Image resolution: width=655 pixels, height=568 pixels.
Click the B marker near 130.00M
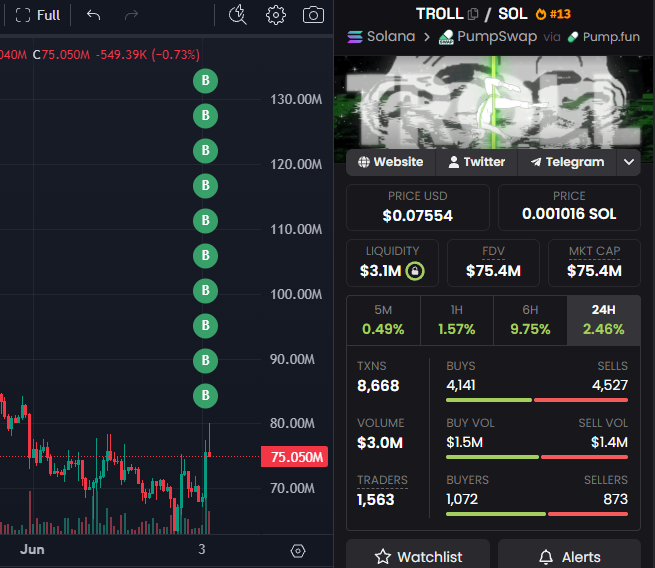[206, 115]
